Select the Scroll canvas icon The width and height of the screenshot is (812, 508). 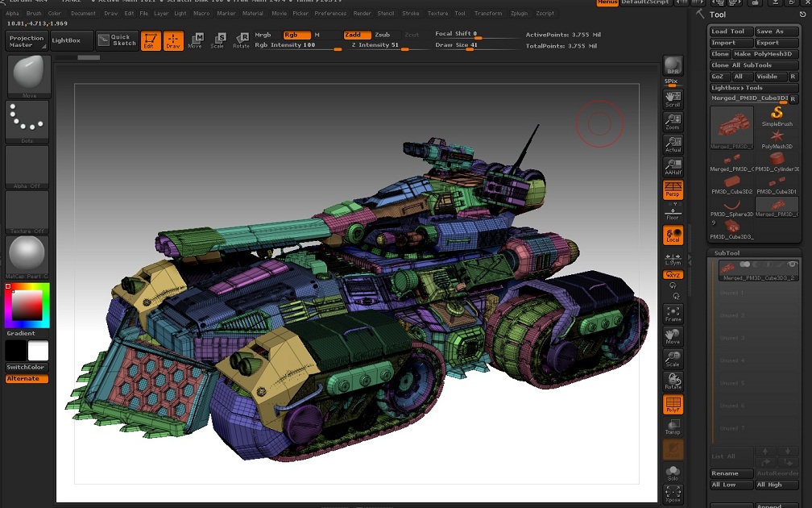[x=673, y=98]
